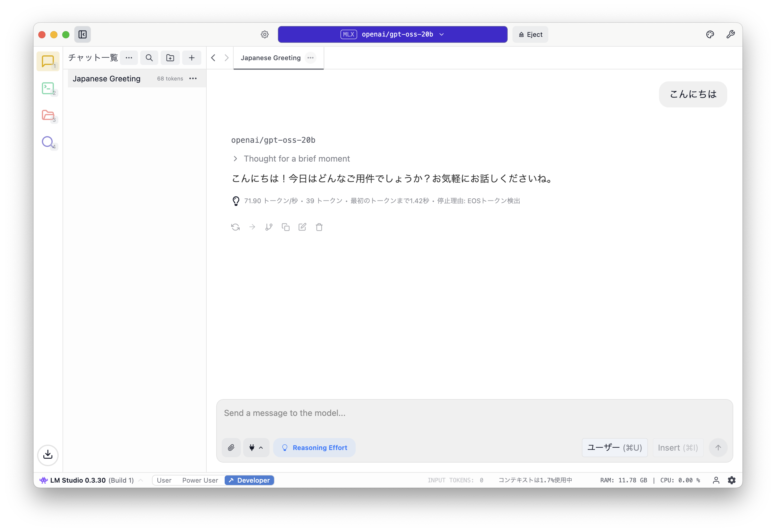Open the openai/gpt-oss-20b model selector dropdown
Viewport: 776px width, 532px height.
(392, 34)
